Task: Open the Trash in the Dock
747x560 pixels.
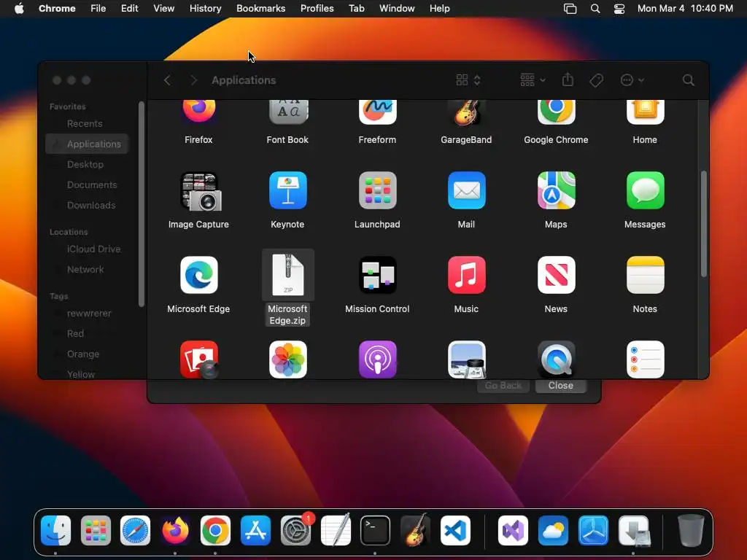Action: tap(691, 531)
